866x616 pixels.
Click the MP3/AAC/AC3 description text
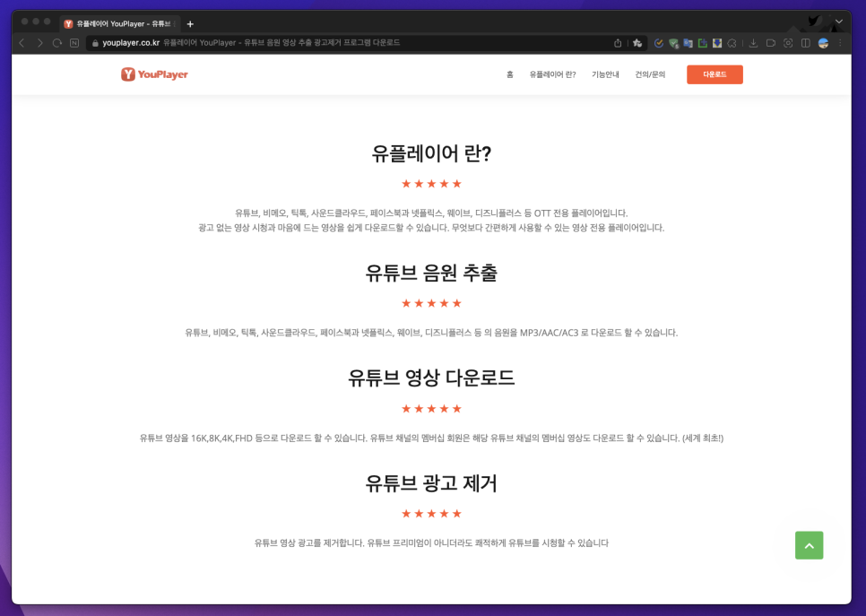point(431,333)
